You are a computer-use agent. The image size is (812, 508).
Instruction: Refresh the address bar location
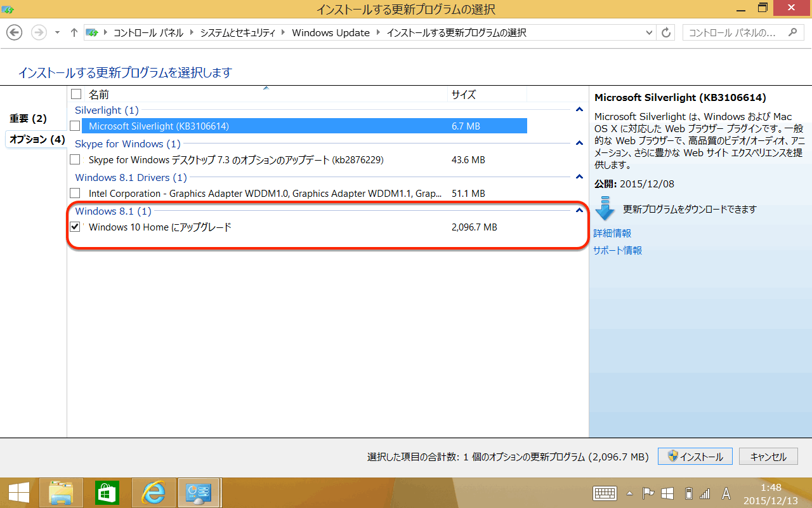pyautogui.click(x=666, y=32)
